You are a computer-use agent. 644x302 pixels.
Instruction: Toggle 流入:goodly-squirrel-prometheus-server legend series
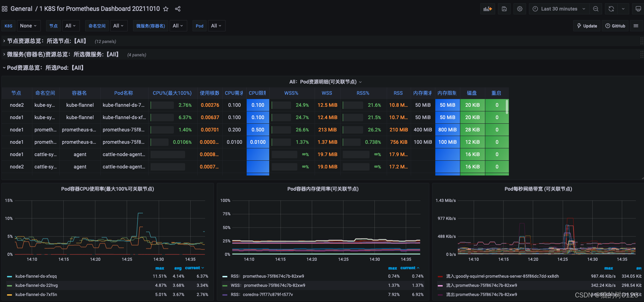pyautogui.click(x=503, y=276)
